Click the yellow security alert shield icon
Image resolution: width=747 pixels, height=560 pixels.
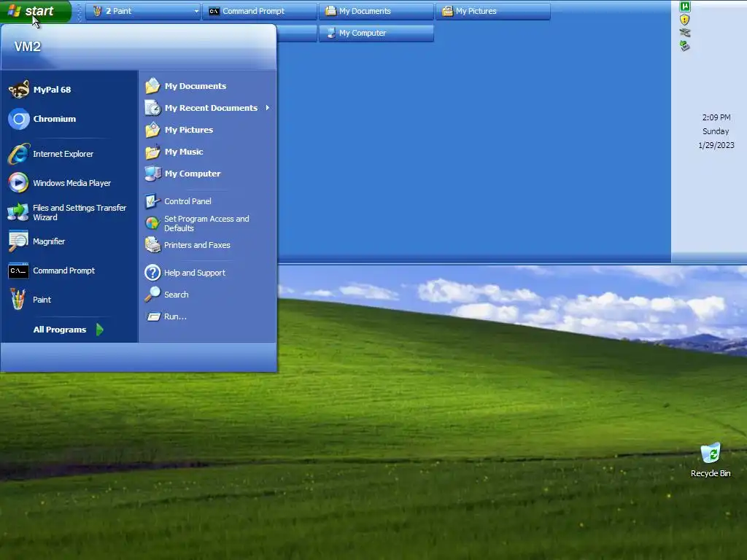[685, 20]
